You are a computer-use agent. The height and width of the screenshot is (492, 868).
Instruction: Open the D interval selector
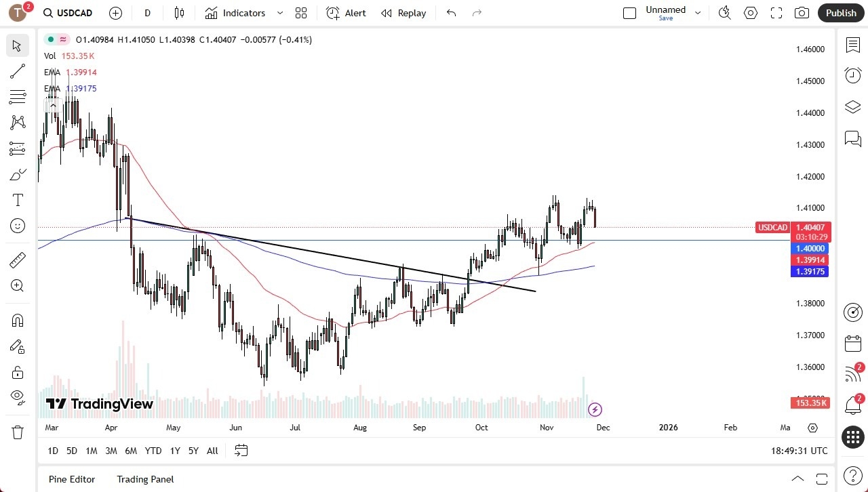pyautogui.click(x=146, y=12)
